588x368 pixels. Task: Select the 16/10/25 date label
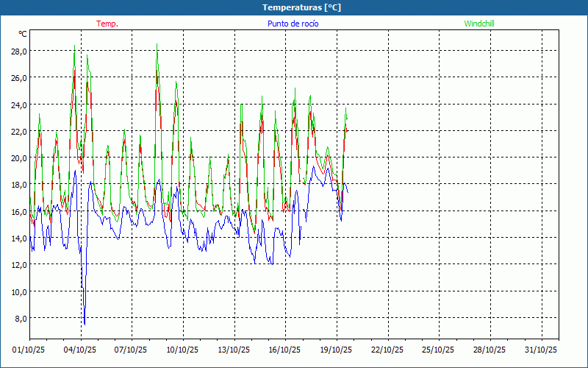tap(285, 350)
